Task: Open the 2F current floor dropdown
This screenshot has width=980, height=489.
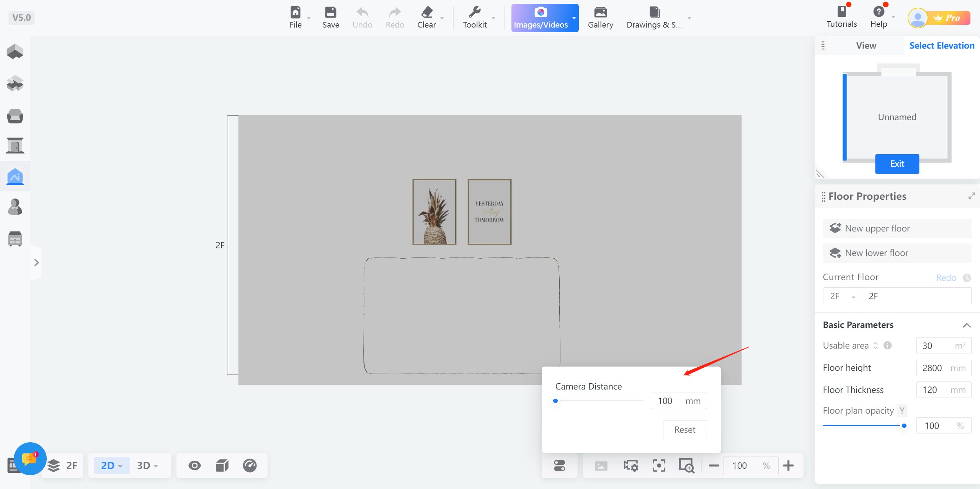Action: pyautogui.click(x=842, y=296)
